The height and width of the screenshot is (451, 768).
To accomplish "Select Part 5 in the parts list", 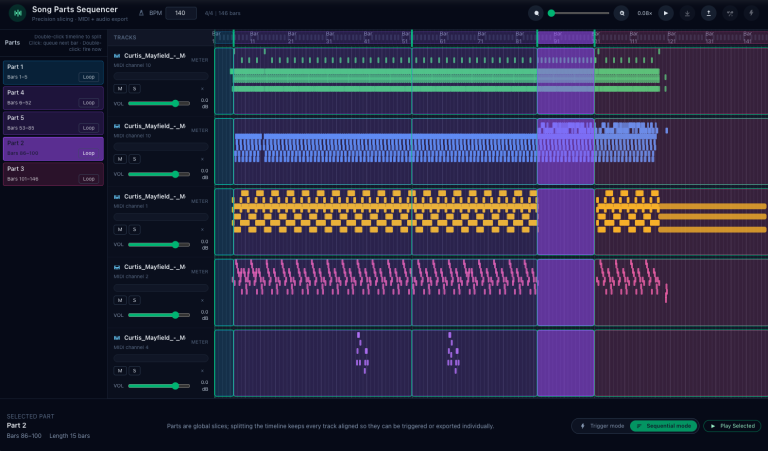I will (53, 123).
